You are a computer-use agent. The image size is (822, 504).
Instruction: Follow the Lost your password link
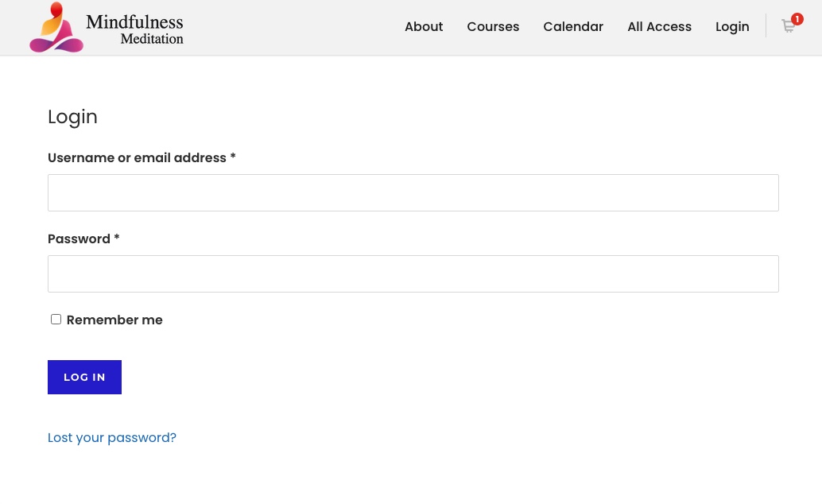point(111,437)
